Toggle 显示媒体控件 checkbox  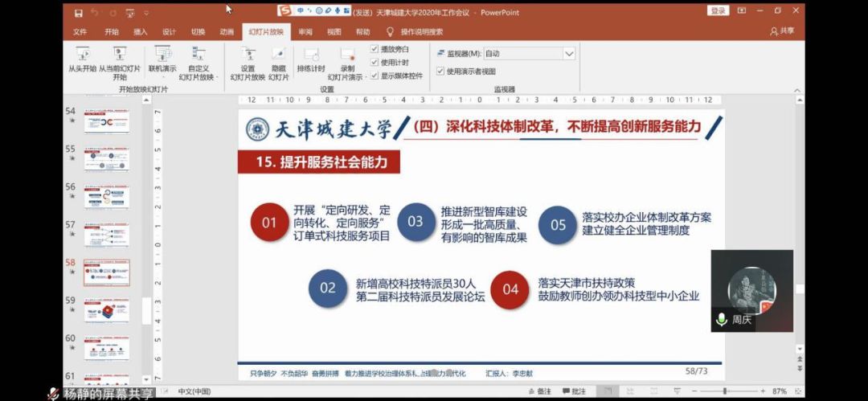(x=375, y=76)
